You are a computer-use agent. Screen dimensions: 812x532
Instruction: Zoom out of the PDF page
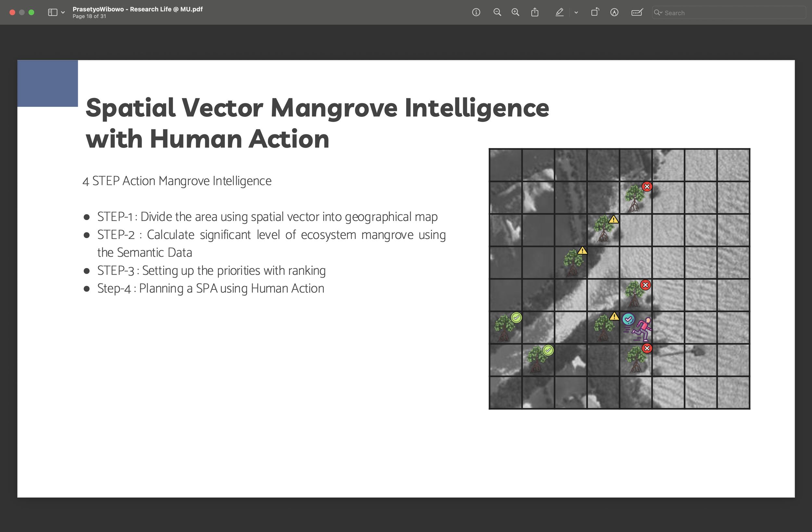click(497, 13)
